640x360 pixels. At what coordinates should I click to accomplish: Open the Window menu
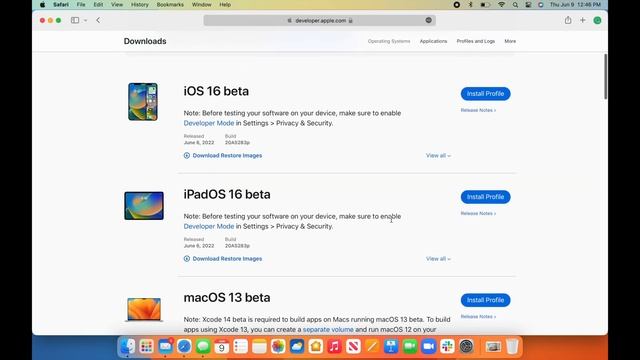(201, 4)
